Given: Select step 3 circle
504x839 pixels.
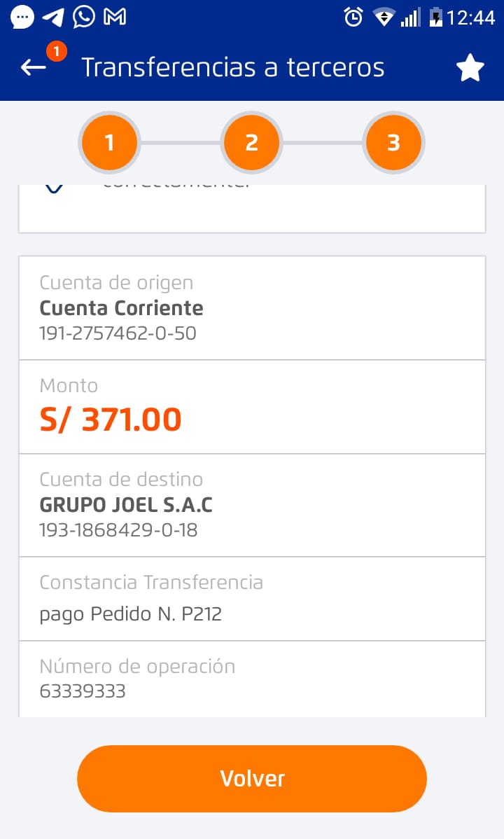Looking at the screenshot, I should coord(393,143).
